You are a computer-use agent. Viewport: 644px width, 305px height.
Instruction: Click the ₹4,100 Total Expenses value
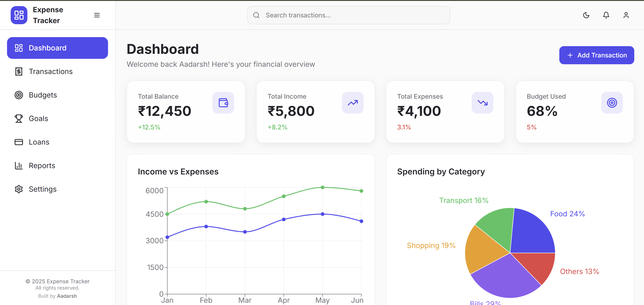pos(419,111)
